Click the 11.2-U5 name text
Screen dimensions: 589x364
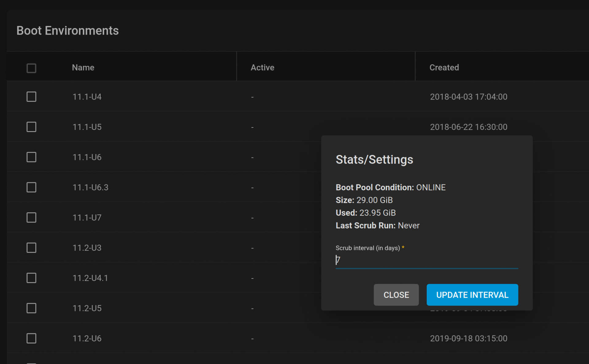87,308
